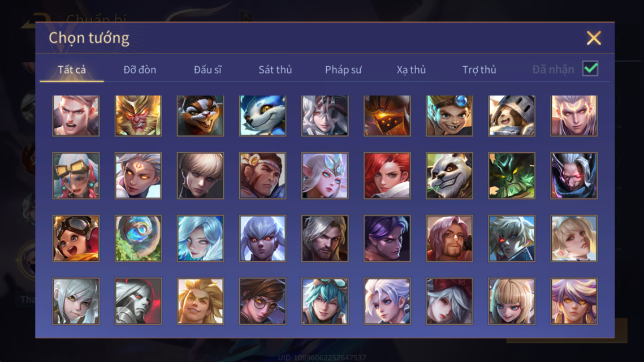Open the Đấu sĩ tab
Image resolution: width=644 pixels, height=362 pixels.
(x=208, y=70)
